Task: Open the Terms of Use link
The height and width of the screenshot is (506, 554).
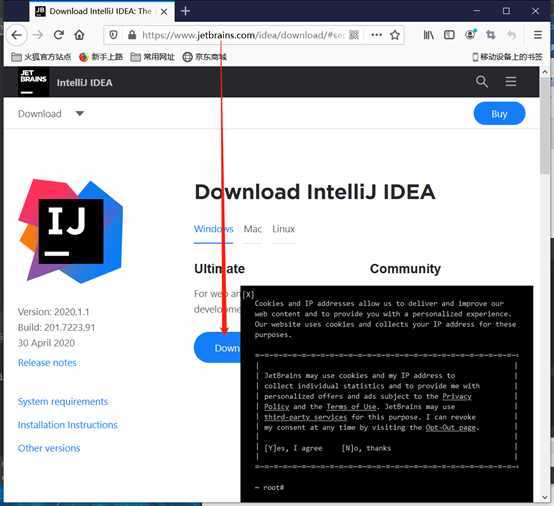Action: (x=351, y=407)
